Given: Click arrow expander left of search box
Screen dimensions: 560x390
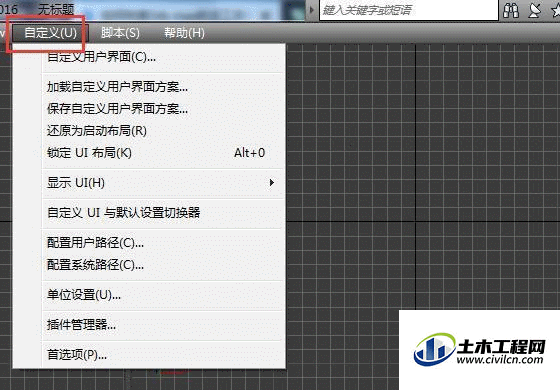Looking at the screenshot, I should (311, 10).
